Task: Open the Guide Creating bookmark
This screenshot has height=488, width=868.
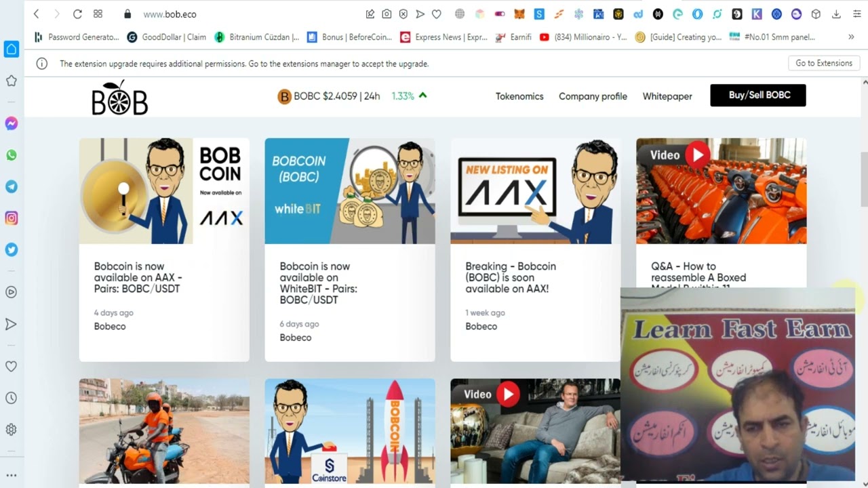Action: coord(678,37)
